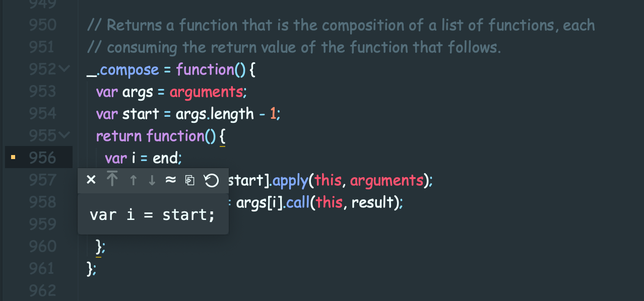Viewport: 644px width, 301px height.
Task: Close the inline diff popup
Action: point(91,180)
